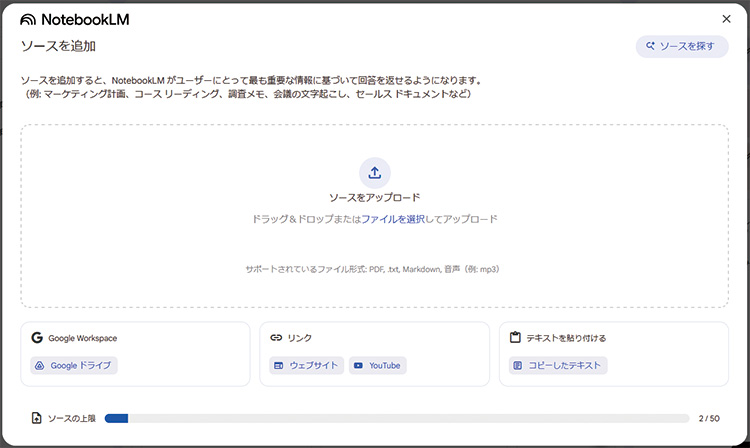Viewport: 750px width, 448px height.
Task: Choose the YouTube source chip
Action: (377, 366)
